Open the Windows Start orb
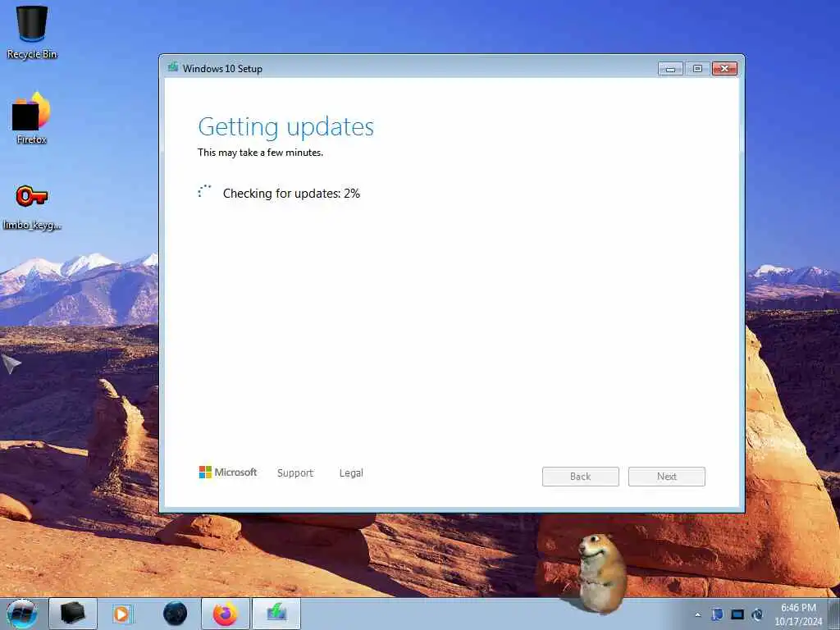840x630 pixels. 22,614
